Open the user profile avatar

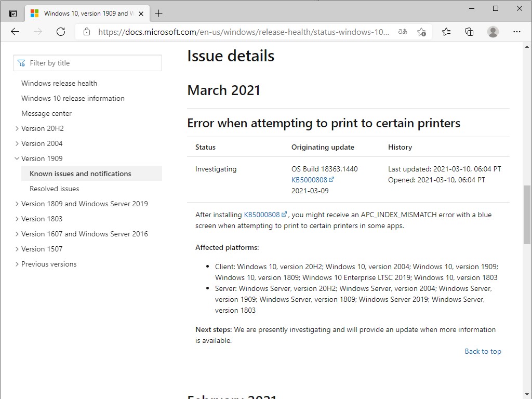[493, 32]
